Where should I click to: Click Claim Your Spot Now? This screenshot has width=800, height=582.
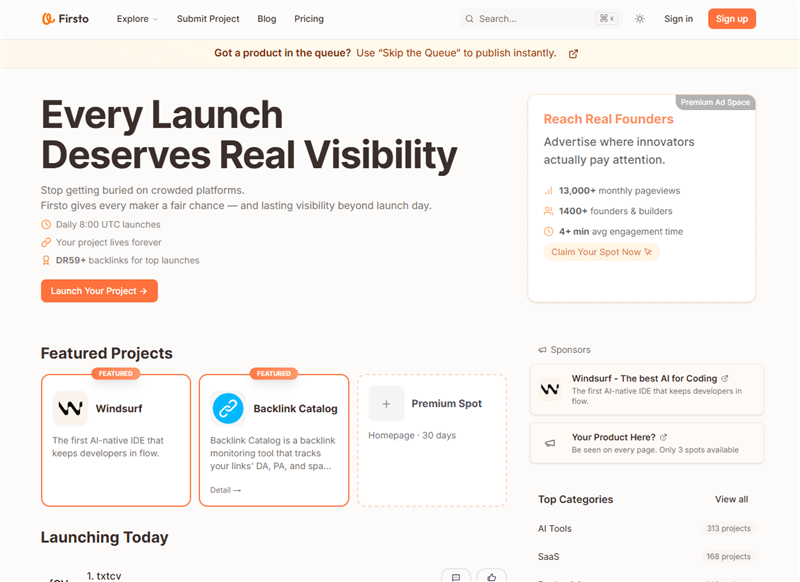coord(601,252)
